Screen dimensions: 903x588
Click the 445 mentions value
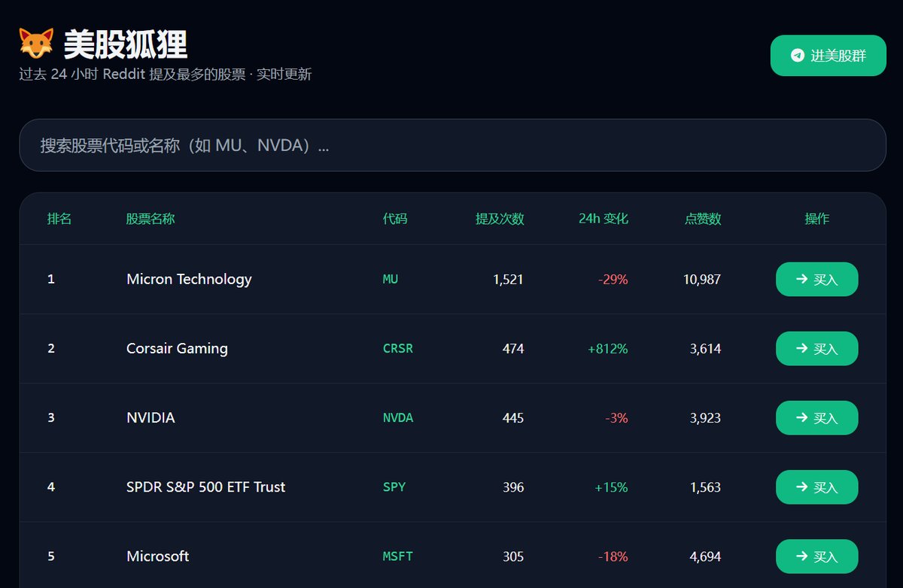(x=513, y=417)
